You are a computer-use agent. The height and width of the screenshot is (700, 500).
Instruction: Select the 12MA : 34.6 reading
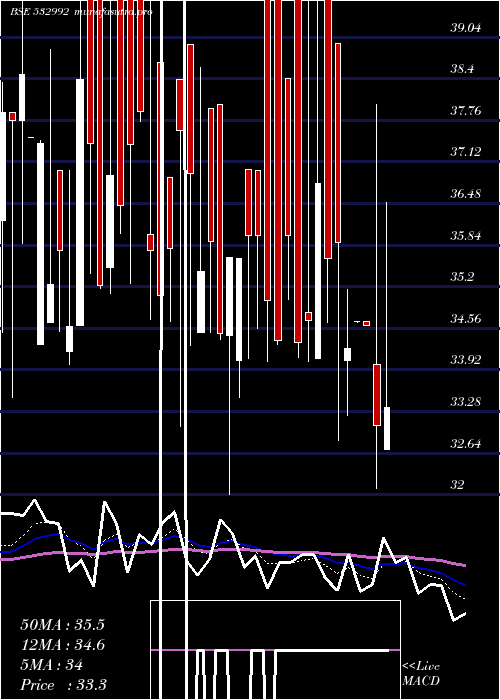coord(62,645)
